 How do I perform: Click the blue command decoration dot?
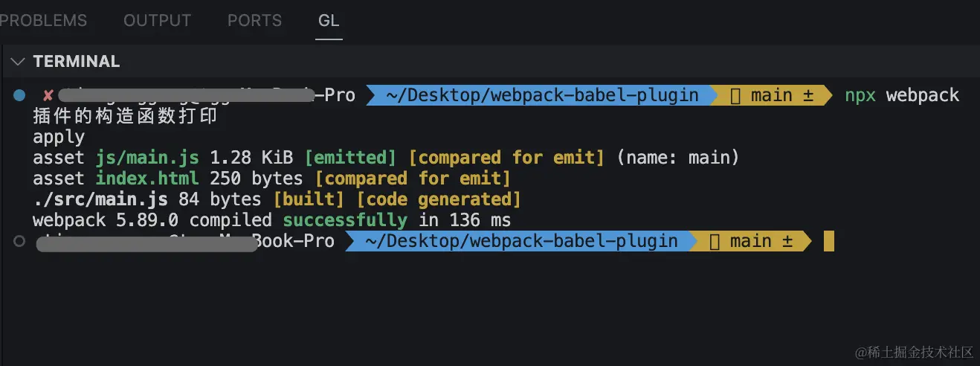click(x=20, y=95)
